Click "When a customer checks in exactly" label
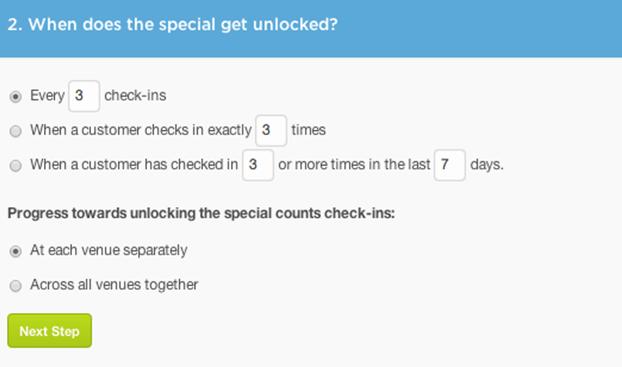 [141, 130]
